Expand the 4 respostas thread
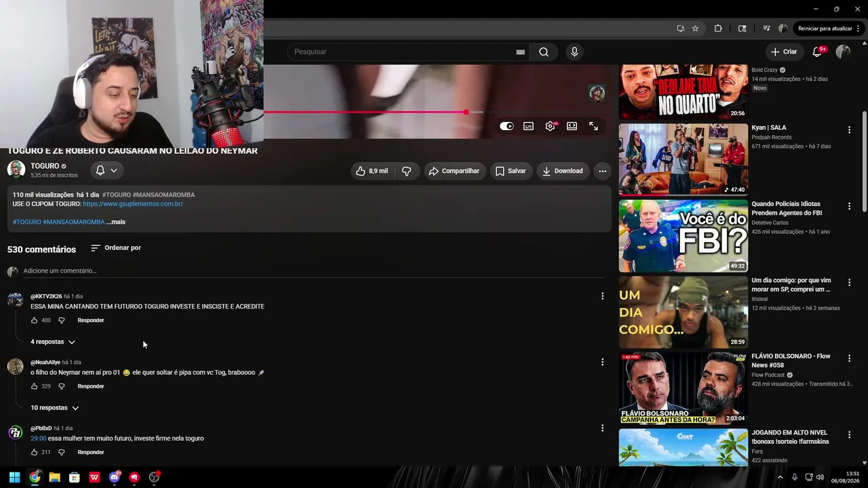Viewport: 868px width, 488px height. pyautogui.click(x=53, y=342)
